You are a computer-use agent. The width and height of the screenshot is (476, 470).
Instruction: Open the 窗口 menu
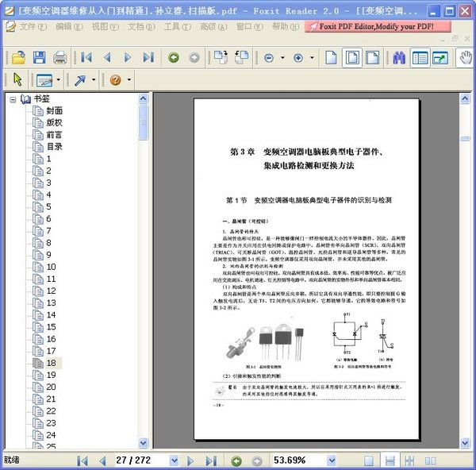point(250,27)
